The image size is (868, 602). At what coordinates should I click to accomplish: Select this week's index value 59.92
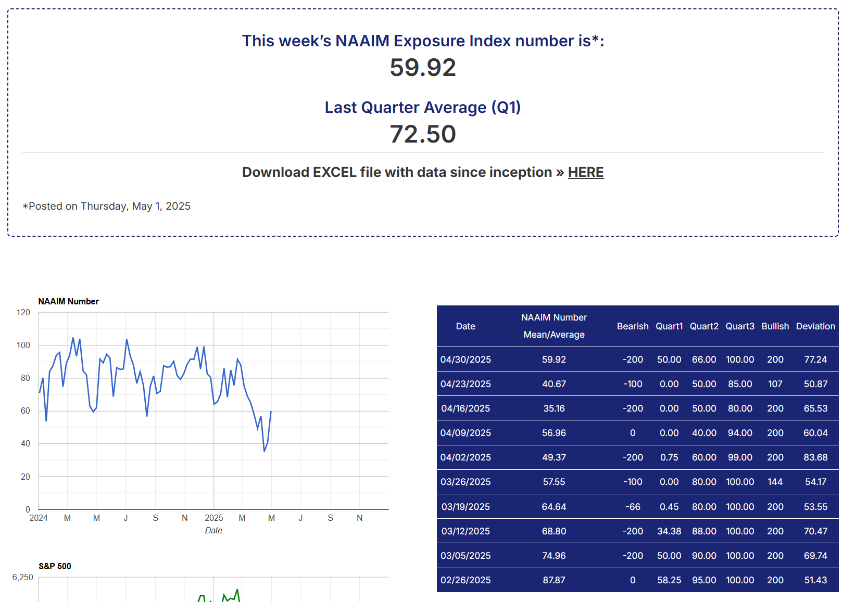coord(423,68)
